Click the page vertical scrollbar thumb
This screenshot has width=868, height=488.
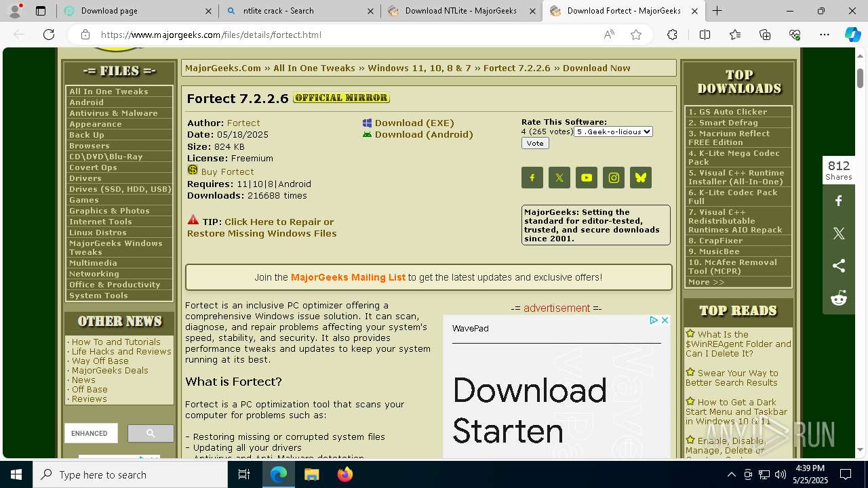point(860,78)
